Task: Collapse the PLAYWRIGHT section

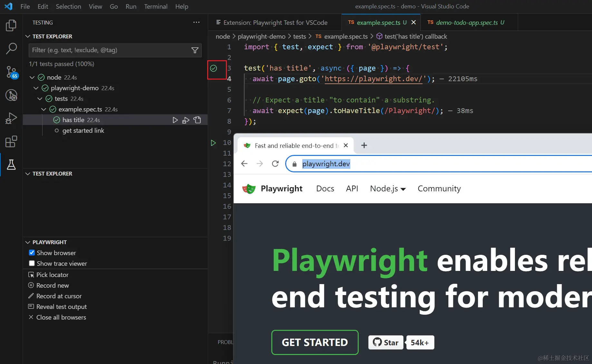Action: coord(28,242)
